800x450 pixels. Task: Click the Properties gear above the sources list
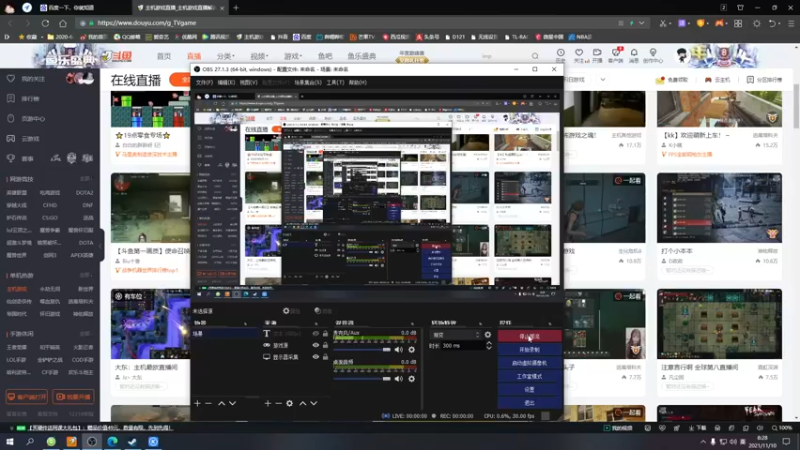(x=286, y=311)
